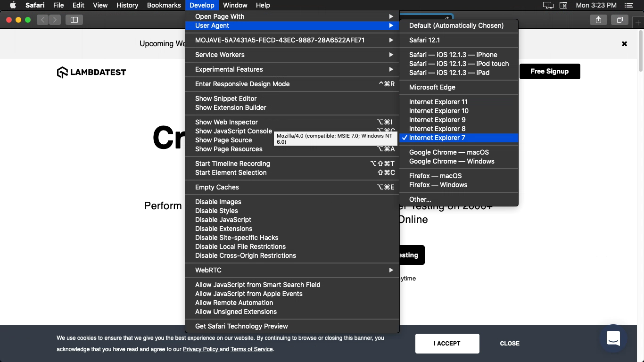Click the Share icon in toolbar
Viewport: 644px width, 362px height.
click(x=598, y=20)
